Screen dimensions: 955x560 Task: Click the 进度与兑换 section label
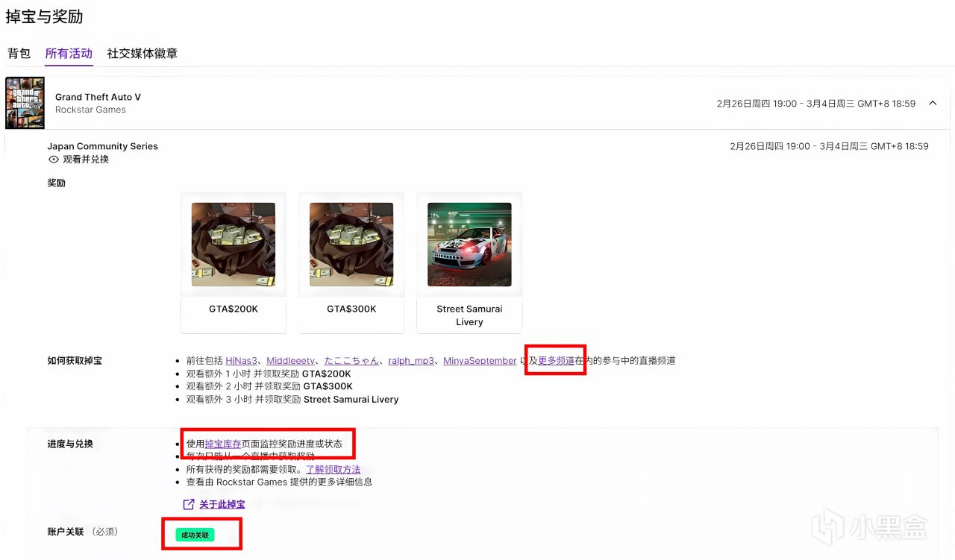tap(70, 444)
